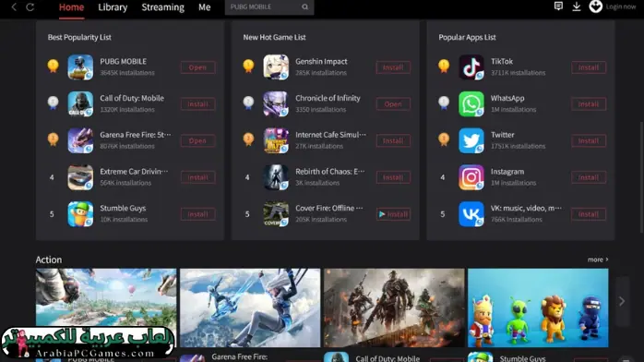Install Twitter

pos(589,140)
